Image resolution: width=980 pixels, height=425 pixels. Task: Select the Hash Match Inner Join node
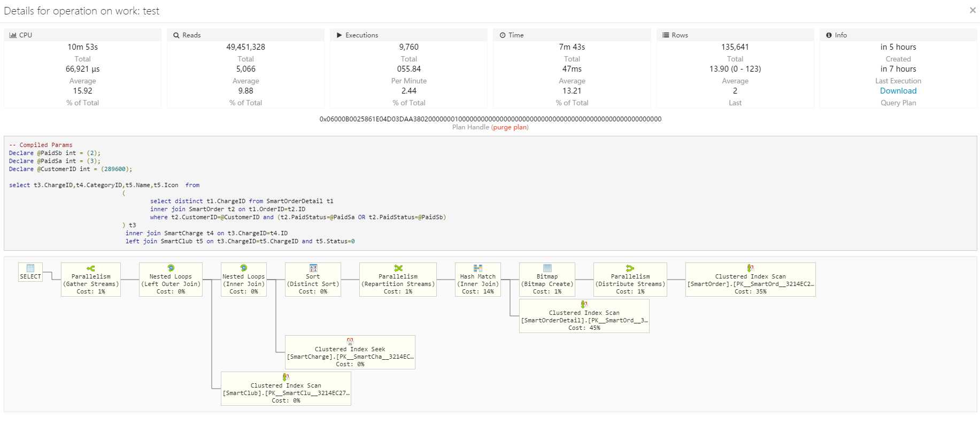(x=478, y=279)
